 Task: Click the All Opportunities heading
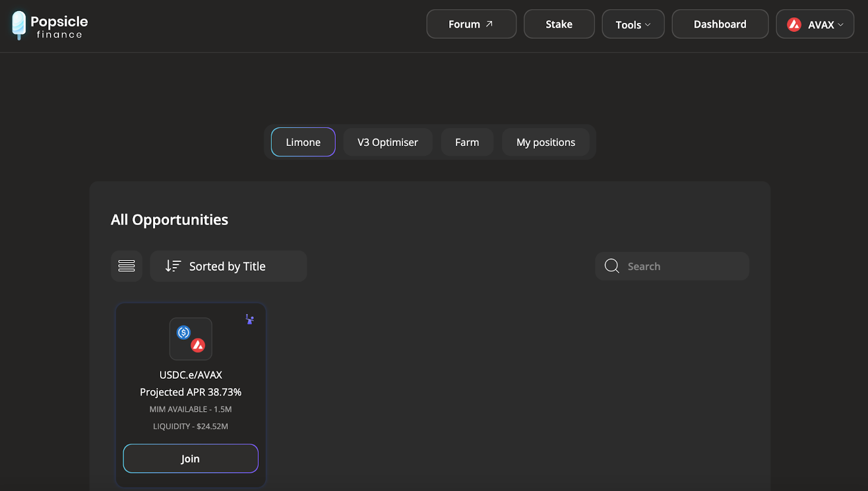[x=169, y=220]
